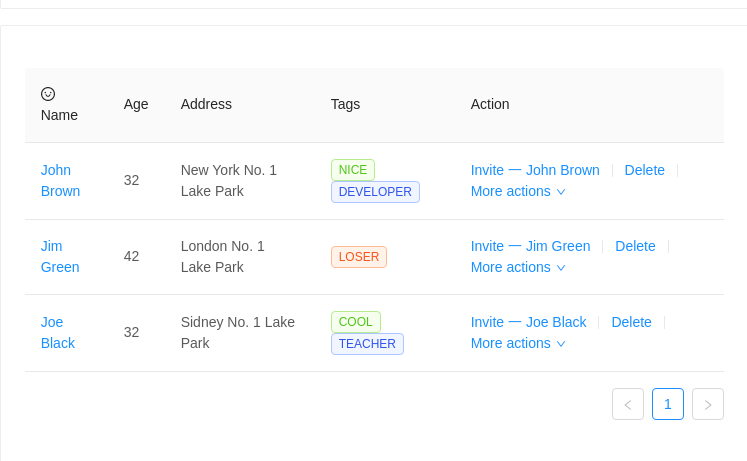Click the blue DEVELOPER tag
The width and height of the screenshot is (747, 461).
[375, 192]
